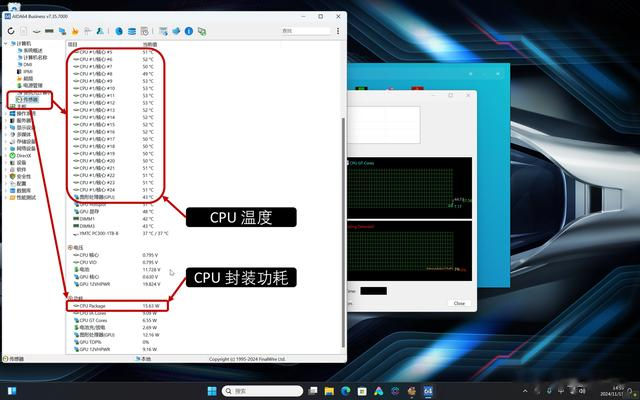Viewport: 640px width, 400px height.
Task: Expand the 操作系统 tree node
Action: [6, 113]
